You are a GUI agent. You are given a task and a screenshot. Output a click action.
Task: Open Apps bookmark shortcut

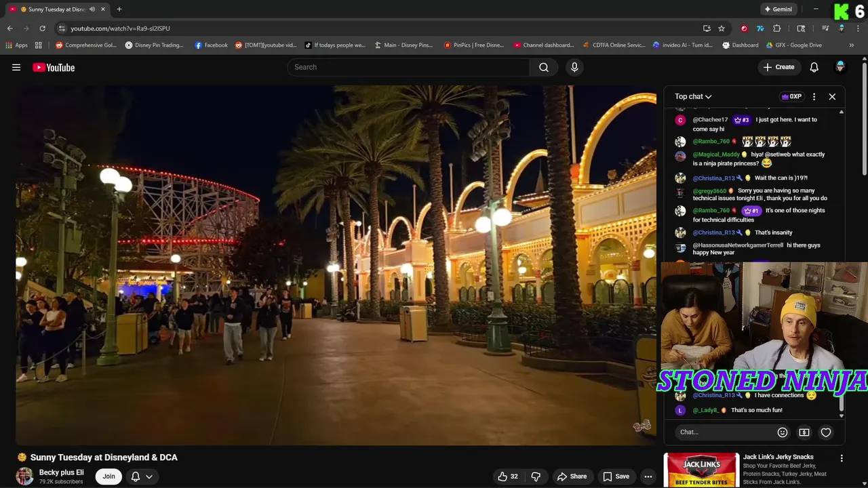(17, 45)
